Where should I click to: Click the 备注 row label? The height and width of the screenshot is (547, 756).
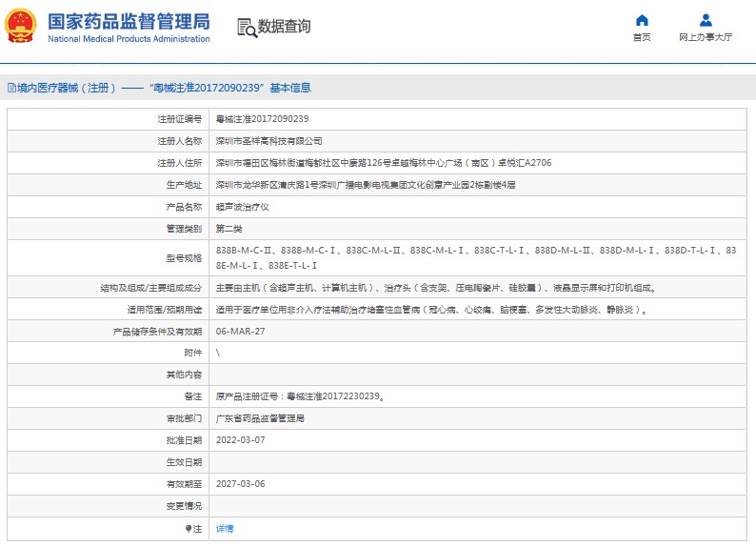(193, 396)
